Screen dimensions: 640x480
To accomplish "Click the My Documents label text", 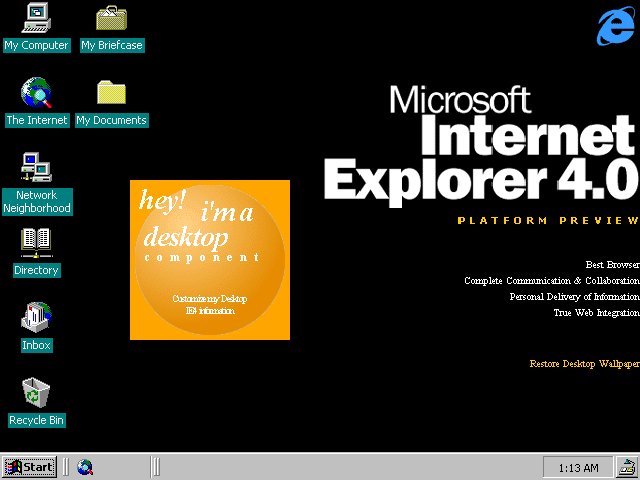I will 111,120.
